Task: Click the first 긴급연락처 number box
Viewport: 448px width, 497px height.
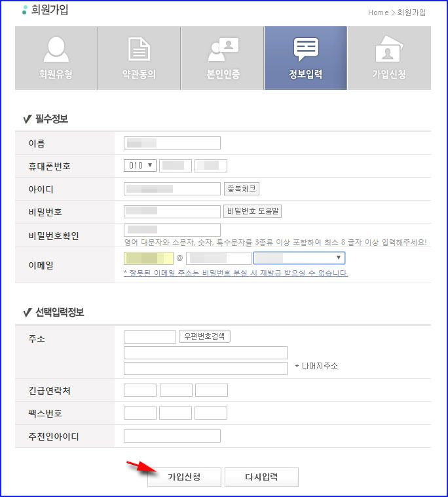Action: 140,390
